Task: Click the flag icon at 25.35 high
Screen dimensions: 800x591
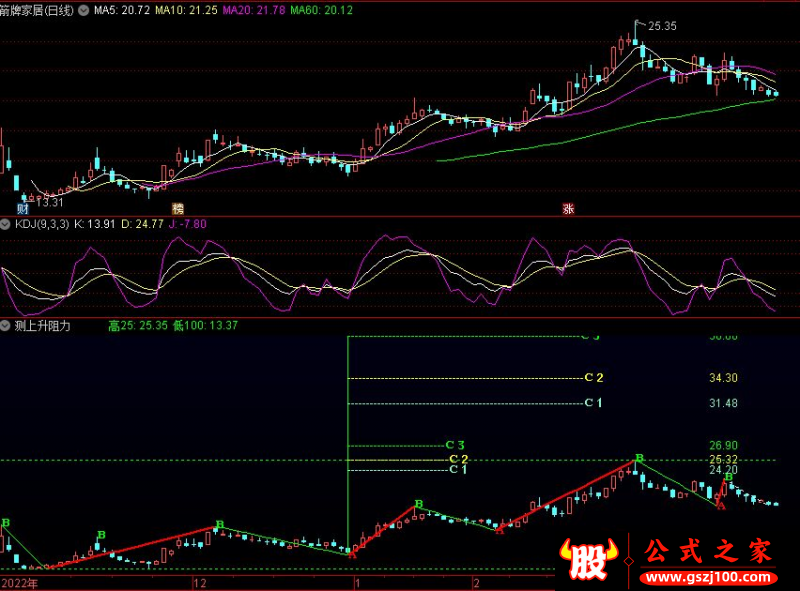Action: pyautogui.click(x=638, y=24)
